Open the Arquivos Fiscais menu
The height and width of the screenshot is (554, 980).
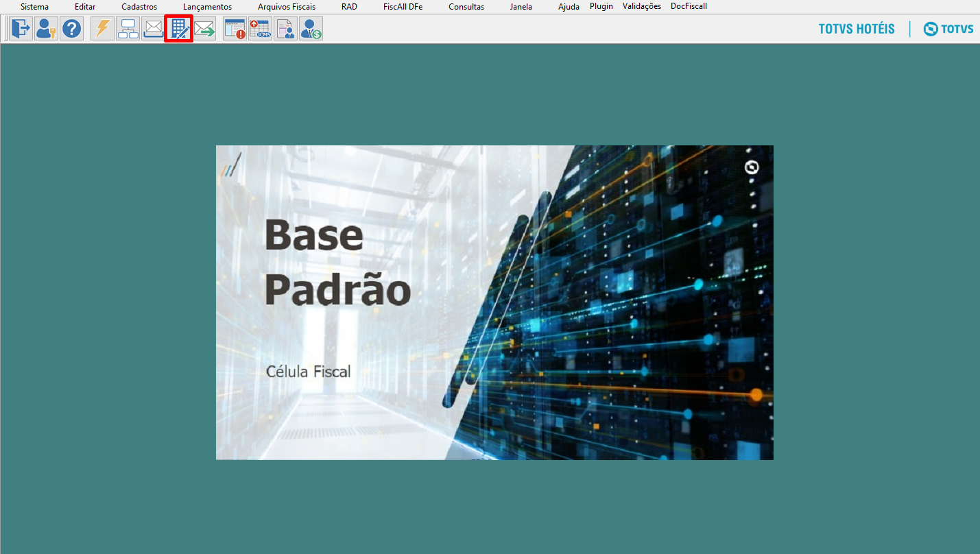287,7
